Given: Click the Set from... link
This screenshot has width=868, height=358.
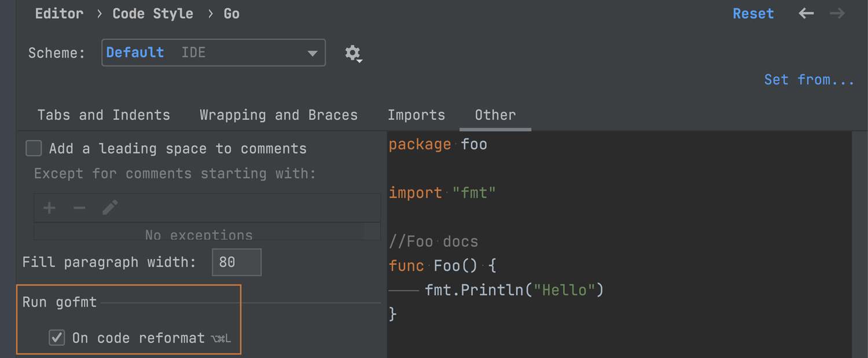Looking at the screenshot, I should tap(808, 80).
